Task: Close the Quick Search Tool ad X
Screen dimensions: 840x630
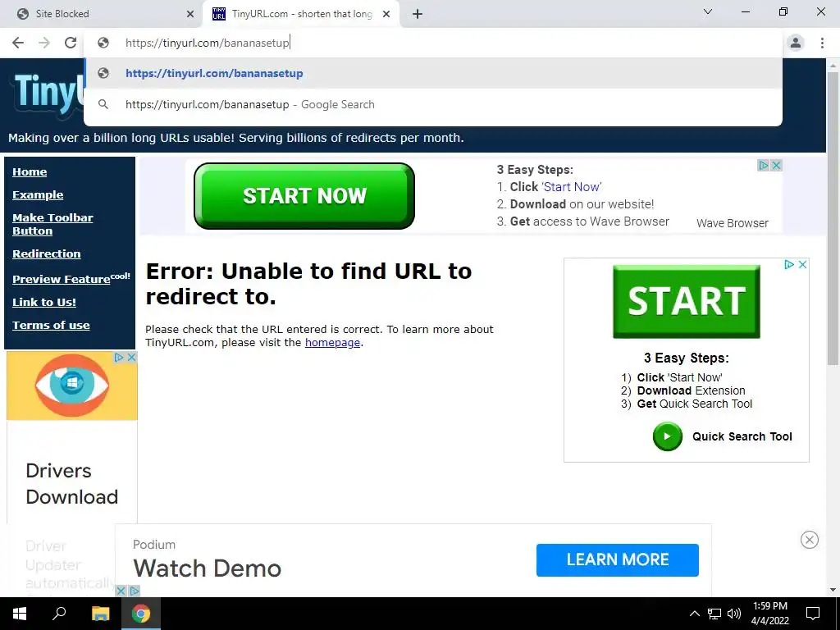Action: point(802,264)
